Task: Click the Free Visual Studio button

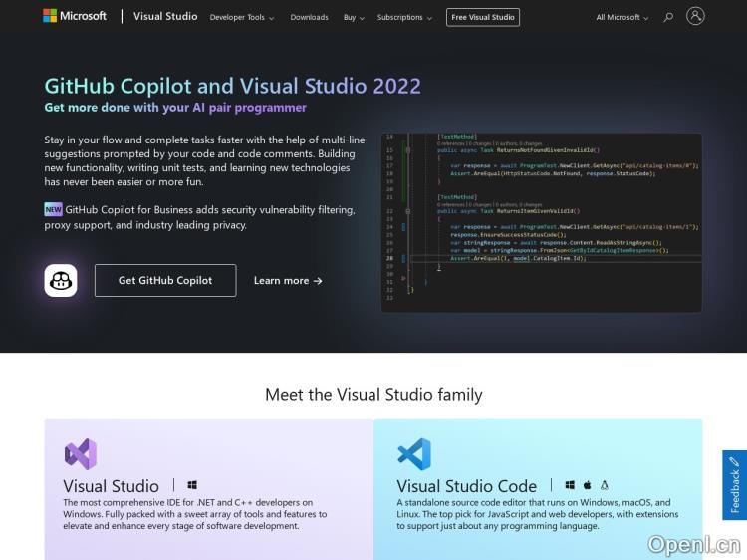Action: tap(483, 17)
